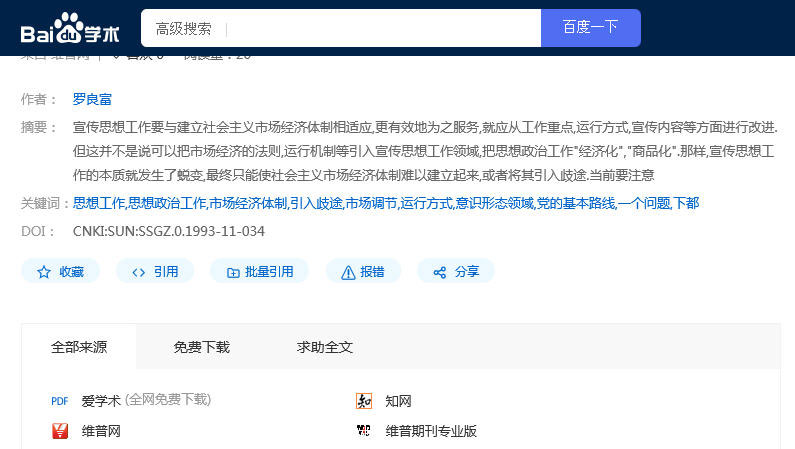Viewport: 795px width, 449px height.
Task: Switch to the 全部来源 tab
Action: pos(79,347)
